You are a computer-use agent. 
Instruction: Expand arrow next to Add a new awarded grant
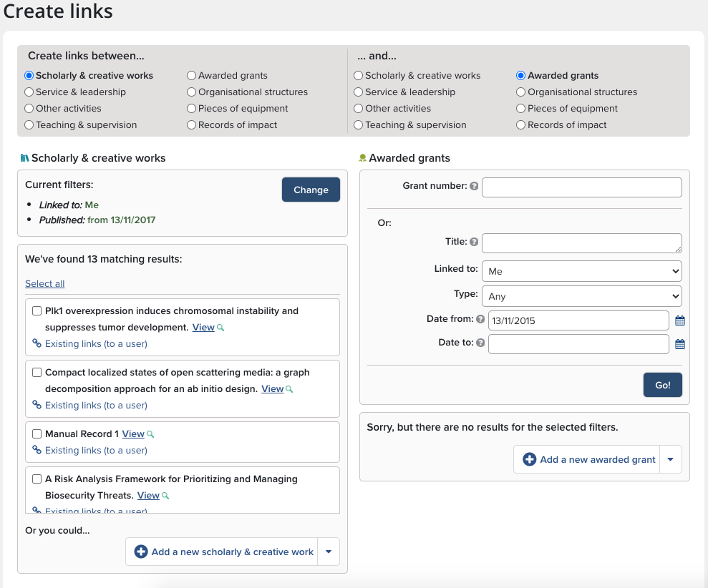point(671,459)
